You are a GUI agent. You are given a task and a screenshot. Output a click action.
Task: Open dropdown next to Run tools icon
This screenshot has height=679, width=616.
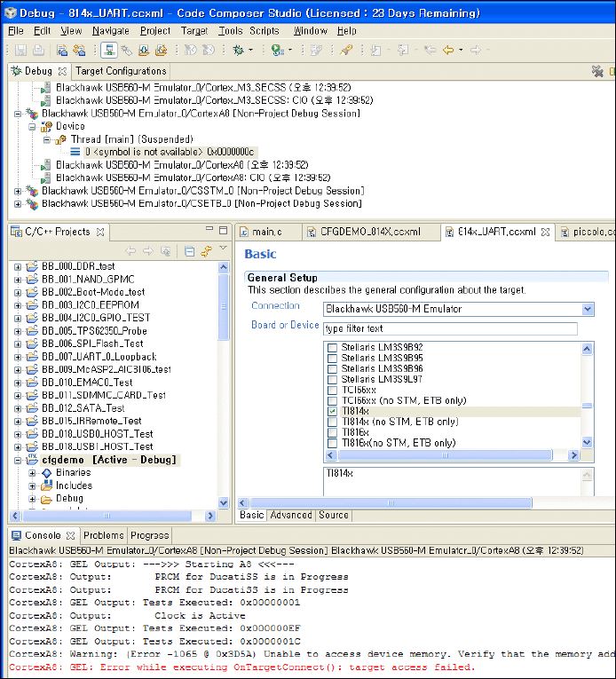coord(290,51)
